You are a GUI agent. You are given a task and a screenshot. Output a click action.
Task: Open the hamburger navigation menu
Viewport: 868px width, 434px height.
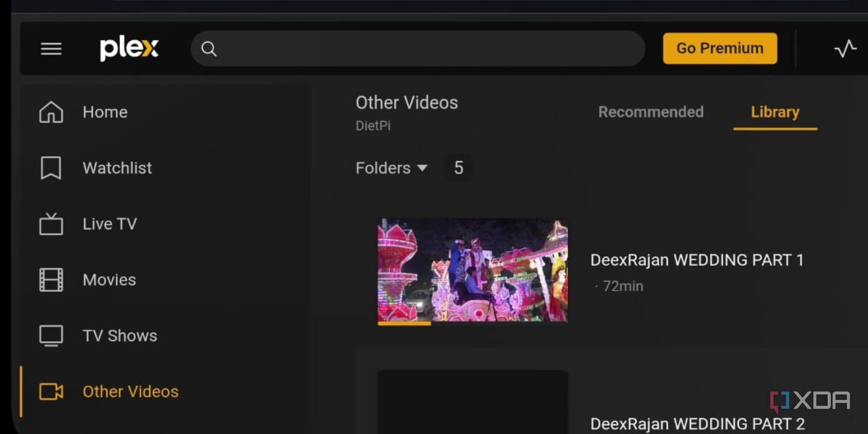point(51,49)
